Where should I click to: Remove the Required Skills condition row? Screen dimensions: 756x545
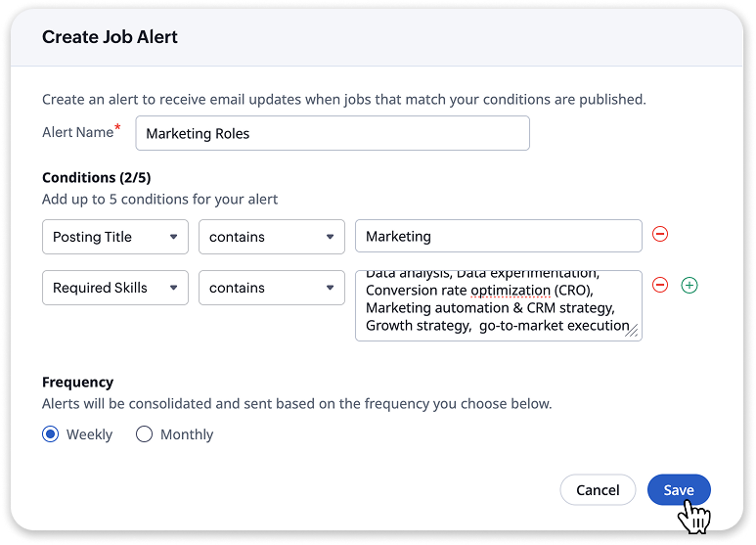[x=660, y=286]
